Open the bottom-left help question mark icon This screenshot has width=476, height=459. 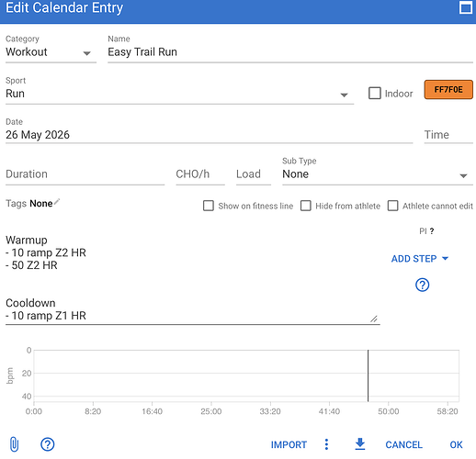click(48, 444)
